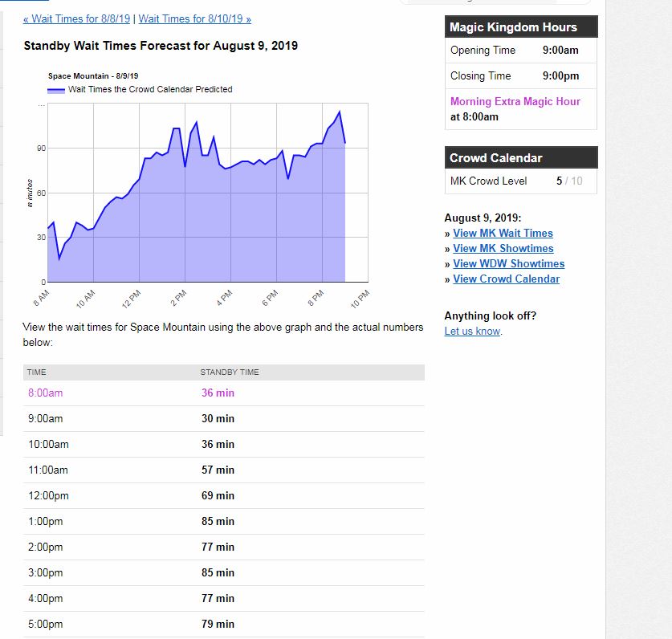Click the STANDBY TIME column header
The width and height of the screenshot is (672, 639).
[x=229, y=372]
